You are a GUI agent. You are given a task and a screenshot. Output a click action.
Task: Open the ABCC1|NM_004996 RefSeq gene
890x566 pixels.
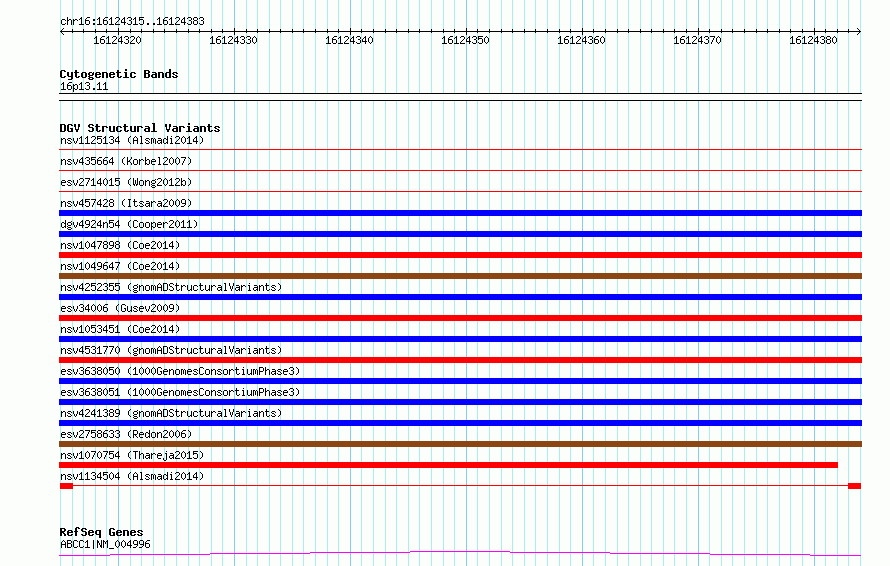(x=105, y=544)
